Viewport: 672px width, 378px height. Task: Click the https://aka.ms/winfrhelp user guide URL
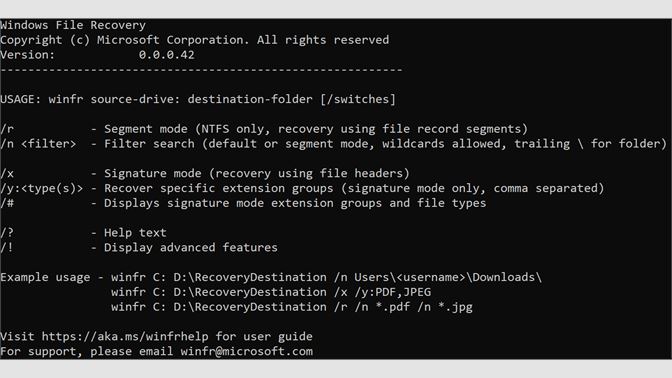click(125, 336)
